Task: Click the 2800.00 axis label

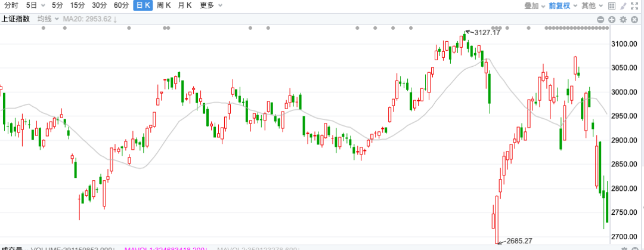Action: (625, 189)
